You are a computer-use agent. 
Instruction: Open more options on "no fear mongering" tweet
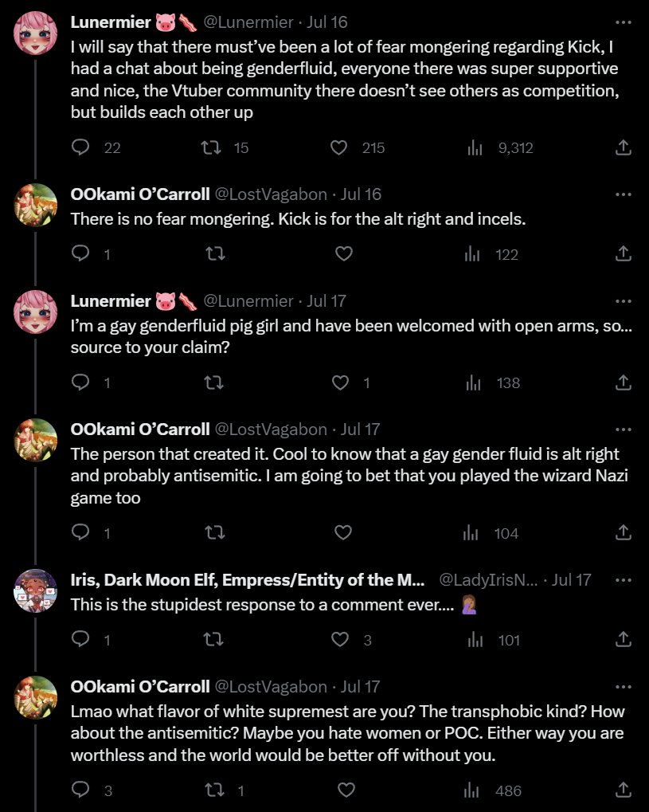624,194
